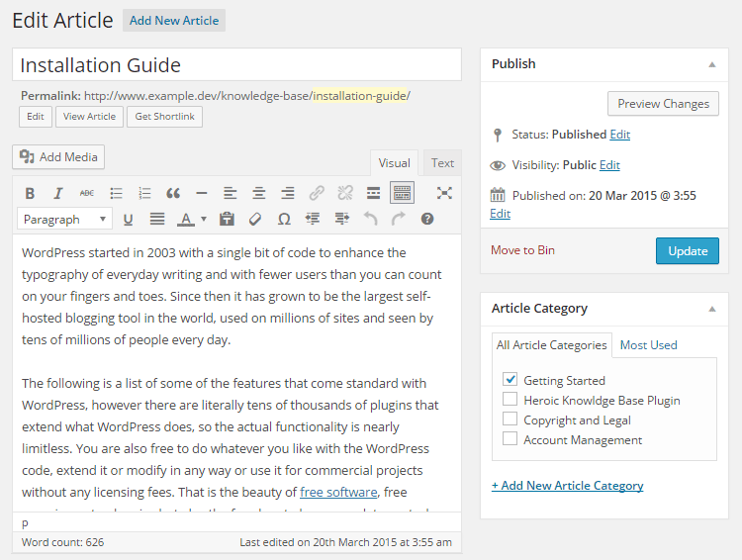Check the Account Management category
Viewport: 742px width, 560px height.
click(510, 439)
